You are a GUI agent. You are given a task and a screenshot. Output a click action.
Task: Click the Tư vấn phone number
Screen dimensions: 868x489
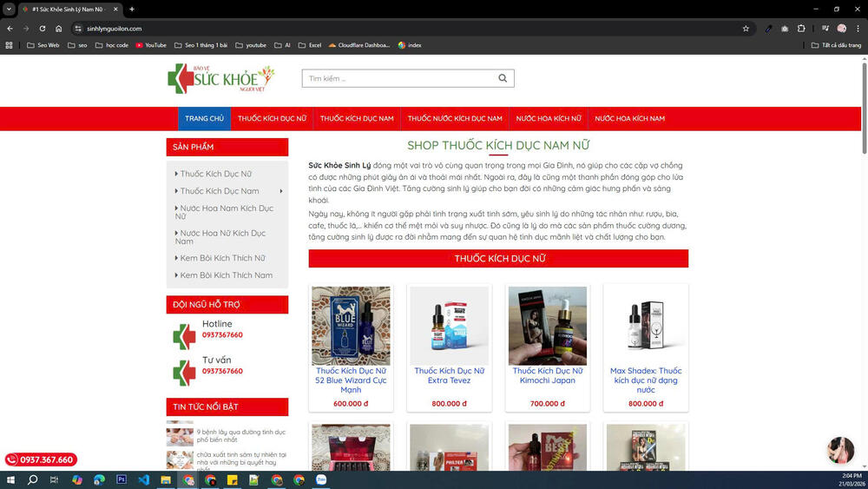(x=222, y=371)
